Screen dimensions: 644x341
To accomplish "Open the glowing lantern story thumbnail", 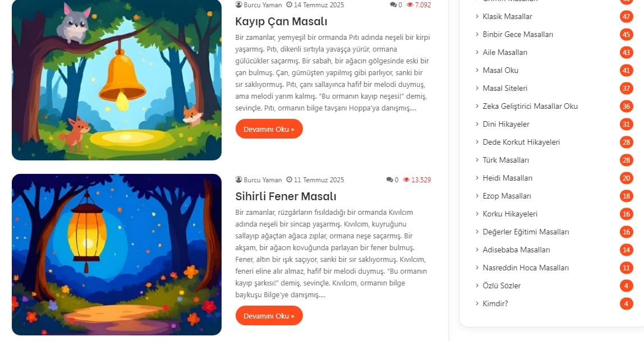I will (x=117, y=255).
